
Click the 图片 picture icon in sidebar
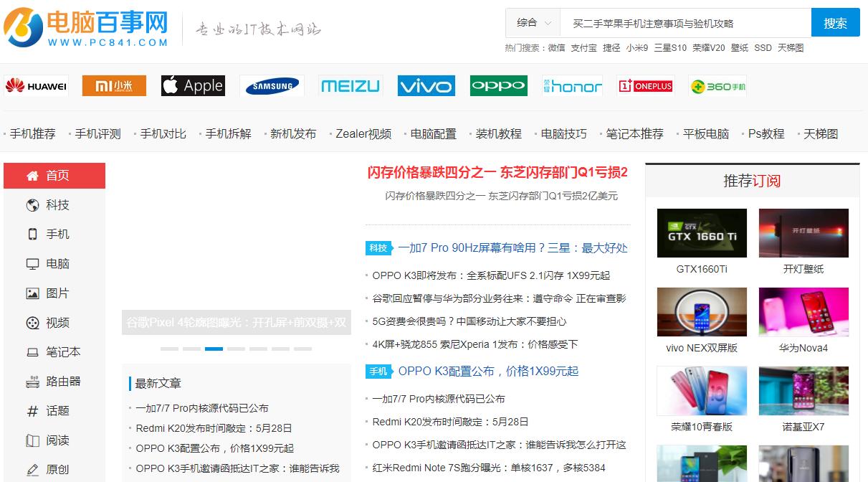coord(32,293)
